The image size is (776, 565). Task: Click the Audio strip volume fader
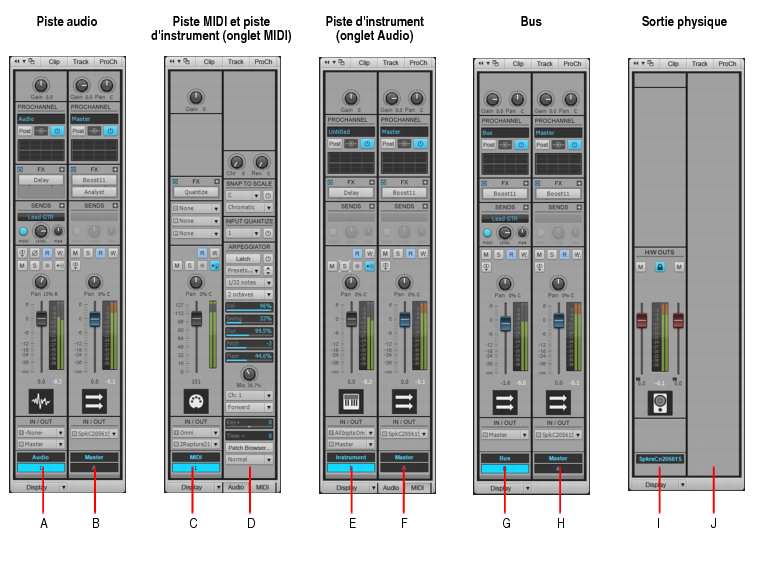coord(42,319)
